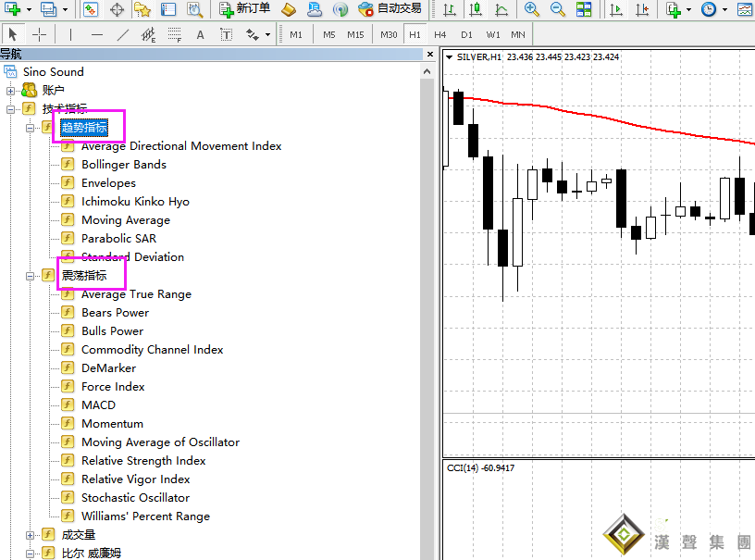Switch chart to candlestick mode icon
Screen dimensions: 755x560
[x=475, y=9]
